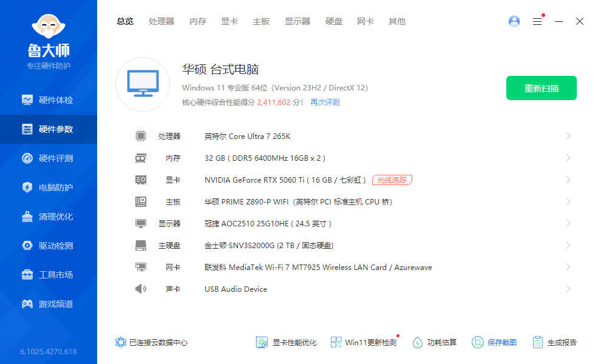
Task: Click the 已连接云数据中心 cloud status icon
Action: click(121, 342)
